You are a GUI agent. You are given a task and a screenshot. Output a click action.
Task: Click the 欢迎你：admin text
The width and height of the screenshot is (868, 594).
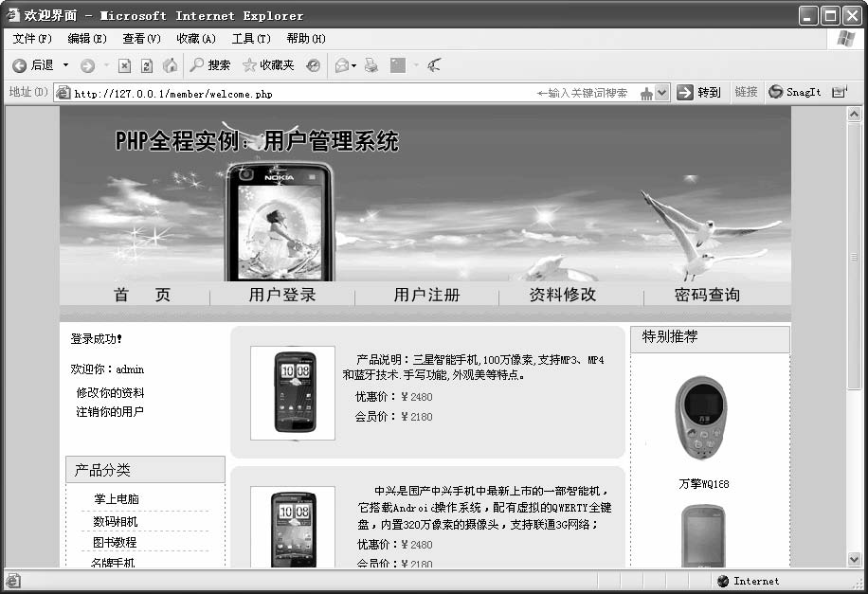tap(107, 369)
